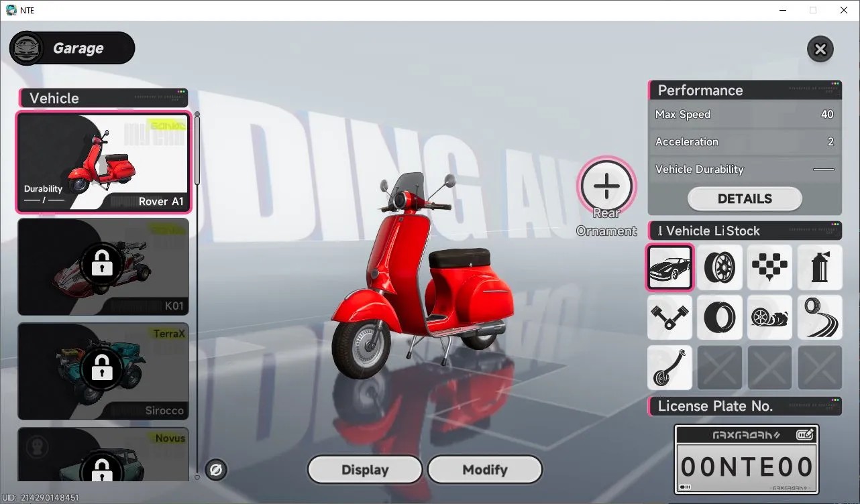Click the vehicle list scrollbar handle
The image size is (860, 504).
click(197, 149)
